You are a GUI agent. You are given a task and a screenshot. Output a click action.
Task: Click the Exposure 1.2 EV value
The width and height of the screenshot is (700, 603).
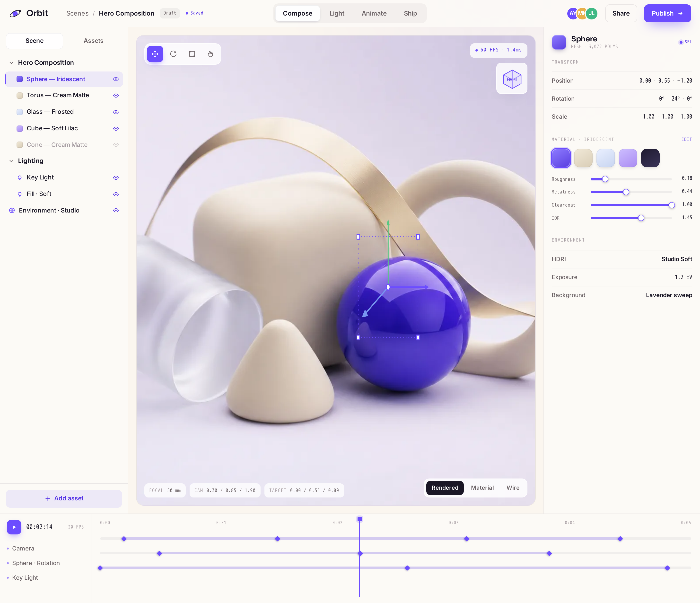tap(683, 277)
